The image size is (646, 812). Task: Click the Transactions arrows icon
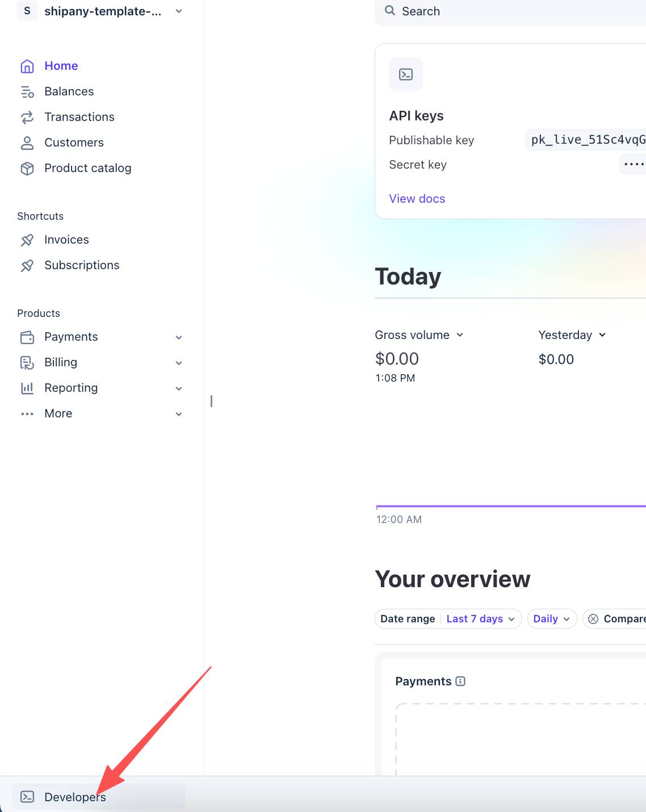[x=27, y=118]
